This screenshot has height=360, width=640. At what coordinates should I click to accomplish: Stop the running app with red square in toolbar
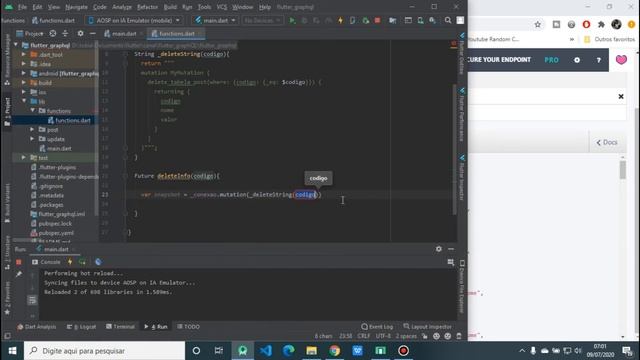(x=378, y=20)
